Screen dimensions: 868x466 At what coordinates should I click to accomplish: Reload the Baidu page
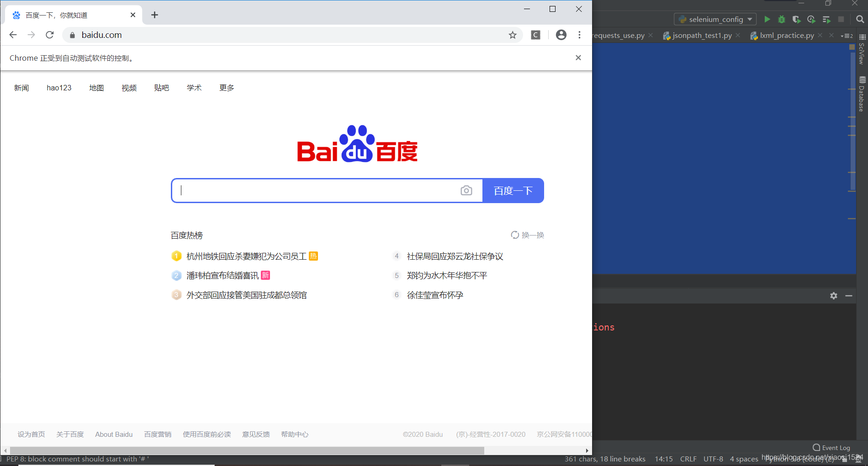pyautogui.click(x=50, y=35)
